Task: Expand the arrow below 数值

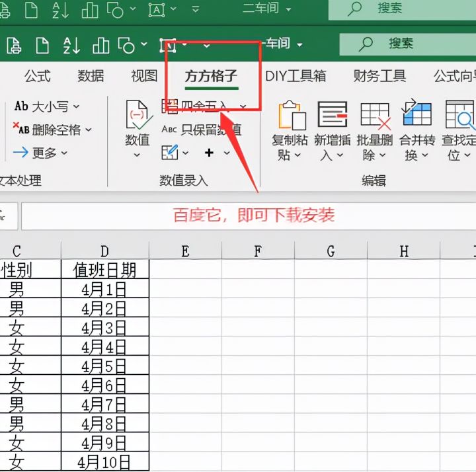Action: pos(138,155)
